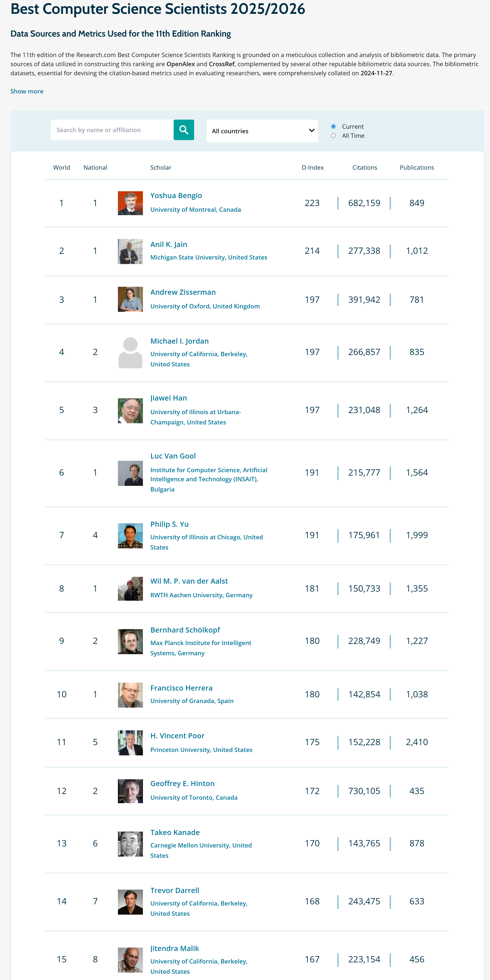Expand text with Show more
490x980 pixels.
[x=27, y=91]
